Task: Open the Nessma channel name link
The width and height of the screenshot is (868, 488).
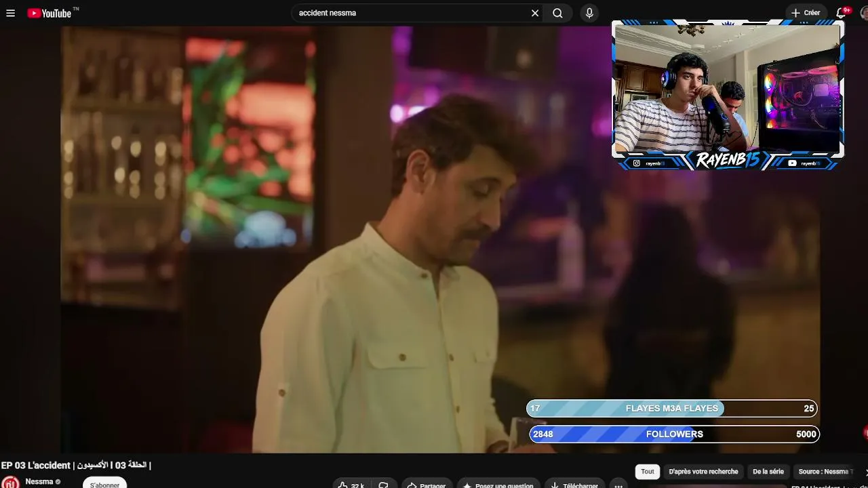Action: [39, 482]
